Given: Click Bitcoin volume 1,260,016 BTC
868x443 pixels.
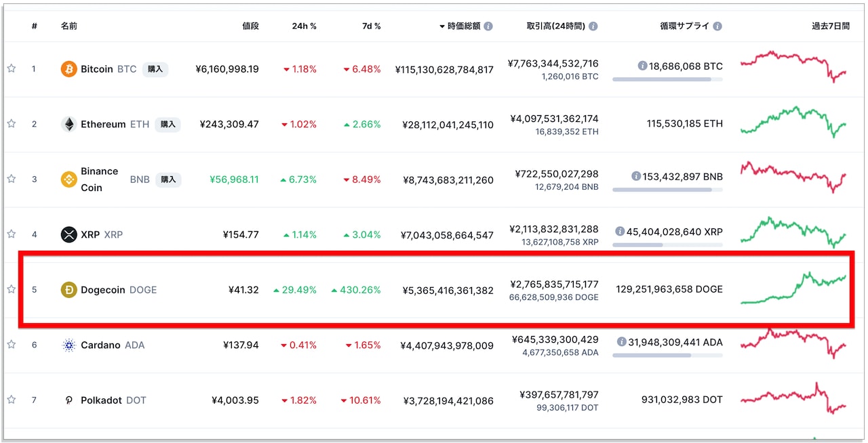Looking at the screenshot, I should pyautogui.click(x=570, y=77).
